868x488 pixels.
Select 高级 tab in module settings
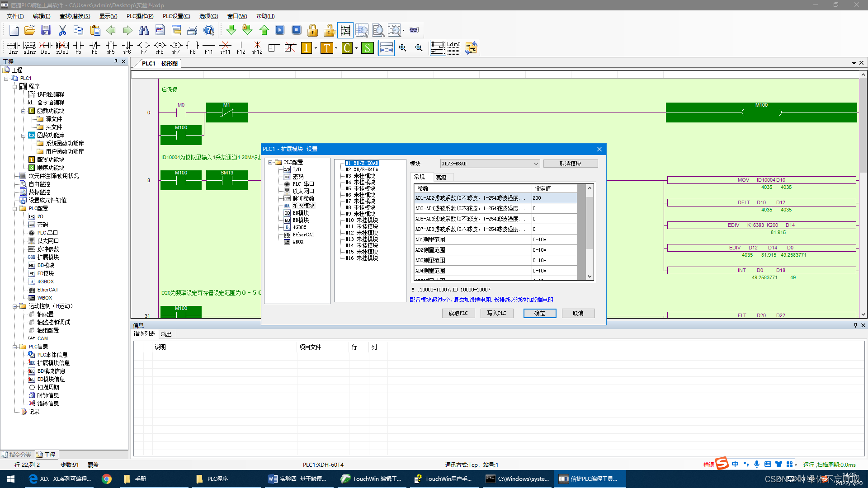coord(441,177)
